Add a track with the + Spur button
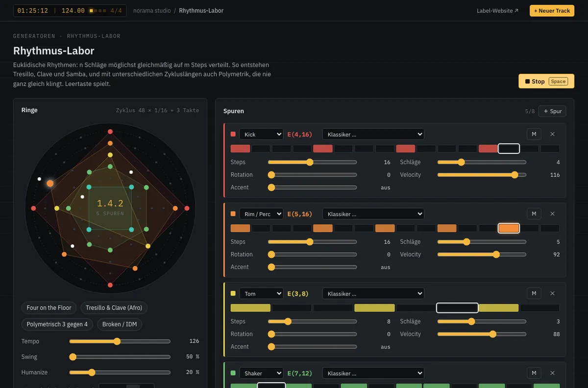 pyautogui.click(x=552, y=111)
